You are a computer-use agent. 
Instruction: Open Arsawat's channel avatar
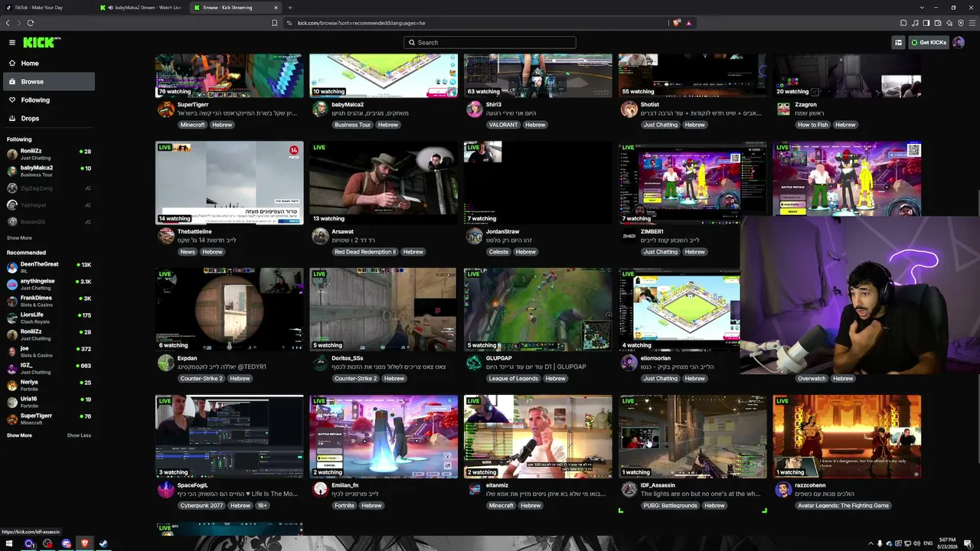[x=320, y=236]
